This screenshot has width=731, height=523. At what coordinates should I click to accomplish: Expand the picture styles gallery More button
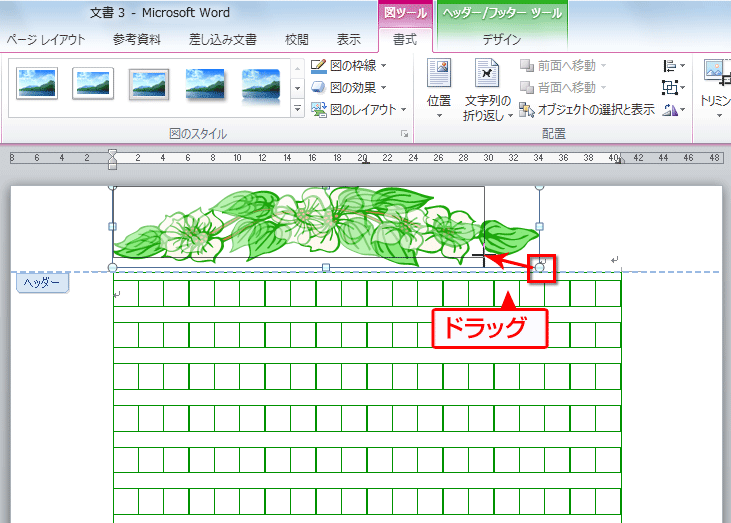point(297,109)
